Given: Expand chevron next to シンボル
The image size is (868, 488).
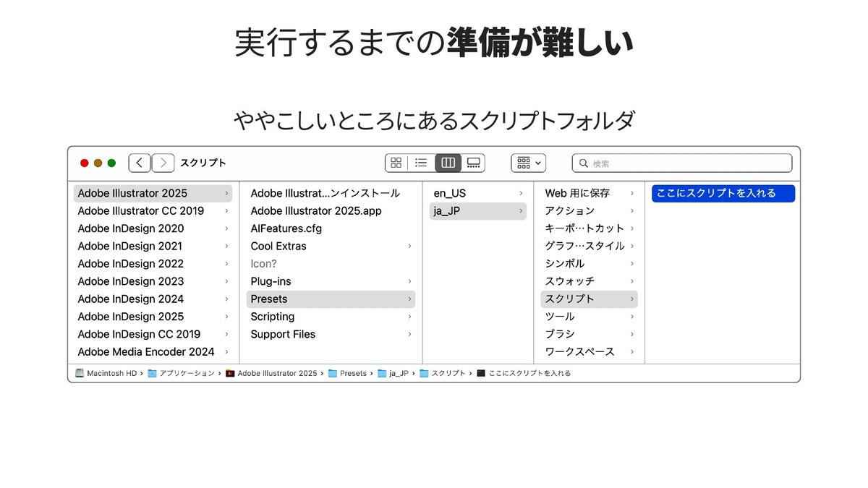Looking at the screenshot, I should [632, 264].
